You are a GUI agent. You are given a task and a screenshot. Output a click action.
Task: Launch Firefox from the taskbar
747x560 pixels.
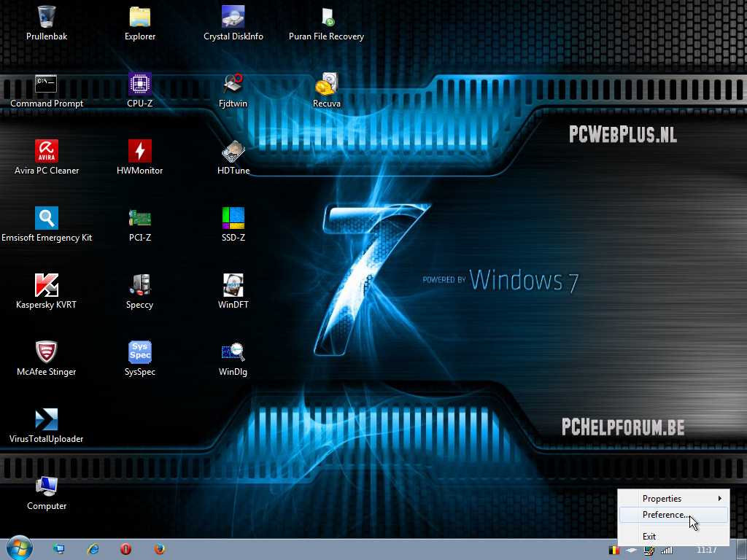pyautogui.click(x=159, y=549)
